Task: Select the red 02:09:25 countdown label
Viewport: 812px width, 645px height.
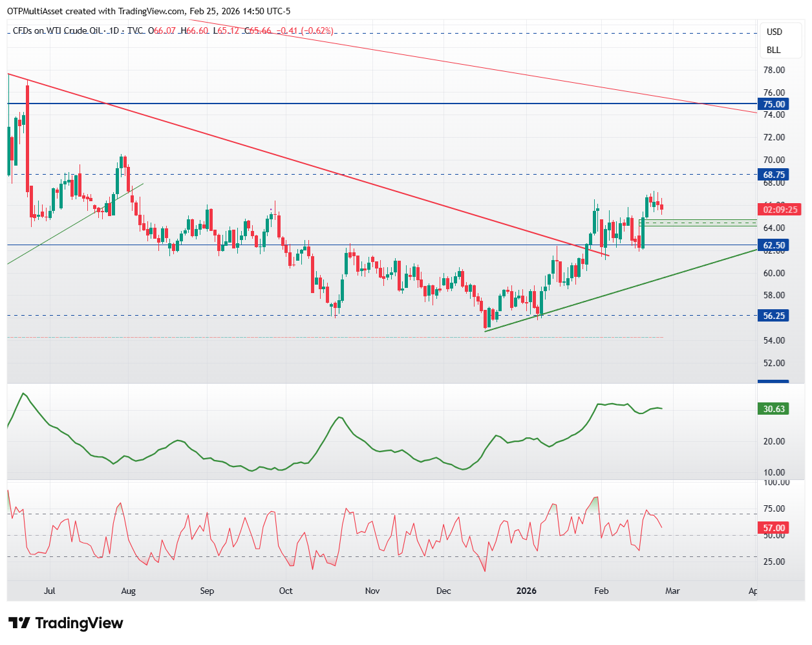Action: coord(780,210)
